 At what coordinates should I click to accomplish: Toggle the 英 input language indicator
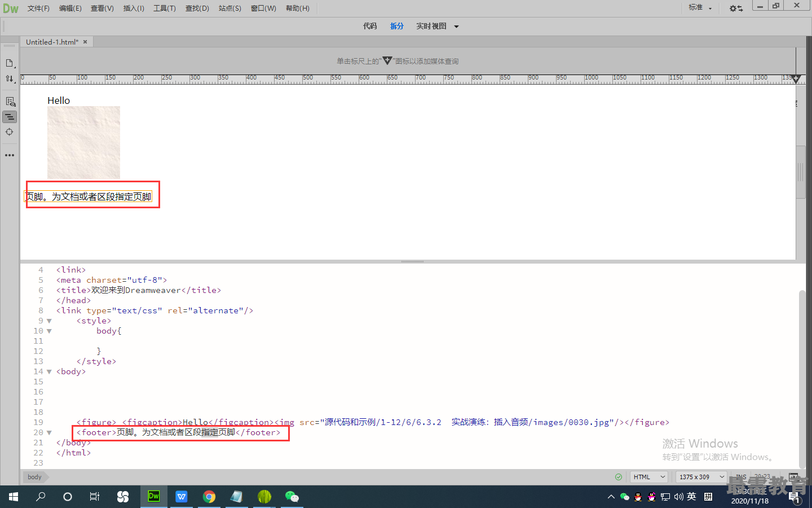(692, 497)
